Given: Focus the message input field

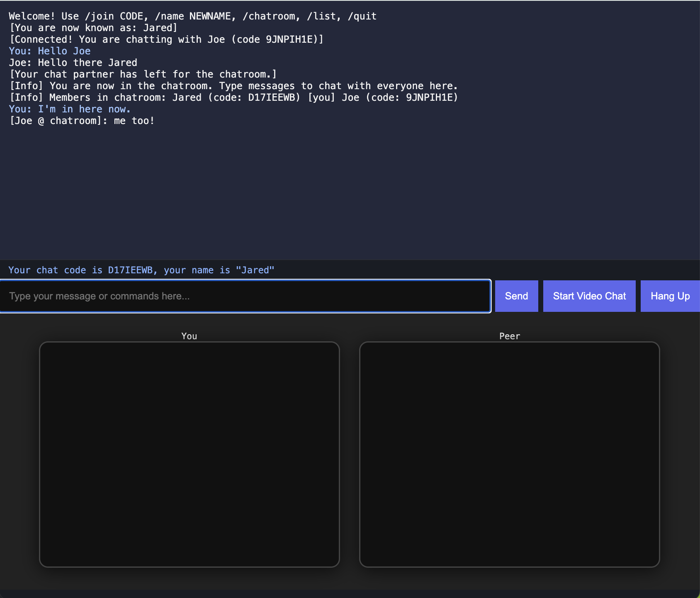Looking at the screenshot, I should [x=245, y=296].
